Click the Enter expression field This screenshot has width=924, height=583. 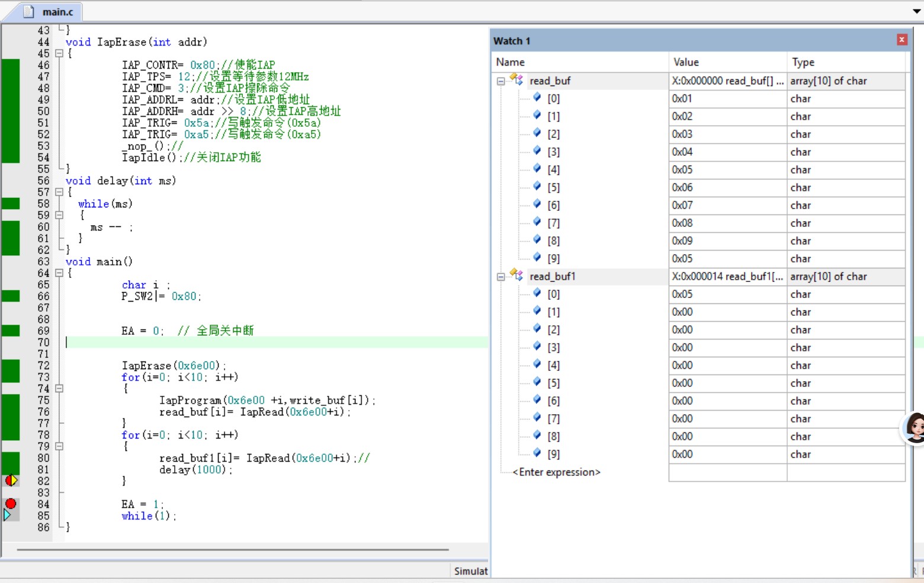pos(557,472)
